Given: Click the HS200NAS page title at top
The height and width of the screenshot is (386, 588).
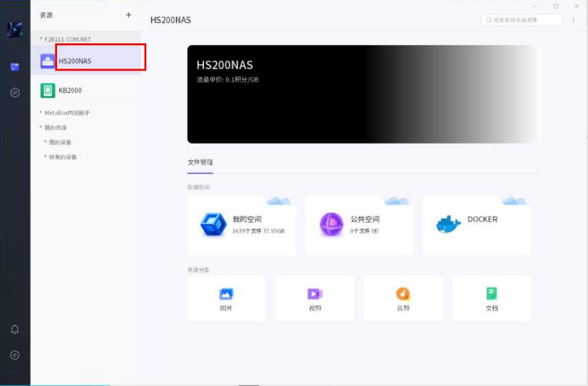Looking at the screenshot, I should 171,20.
